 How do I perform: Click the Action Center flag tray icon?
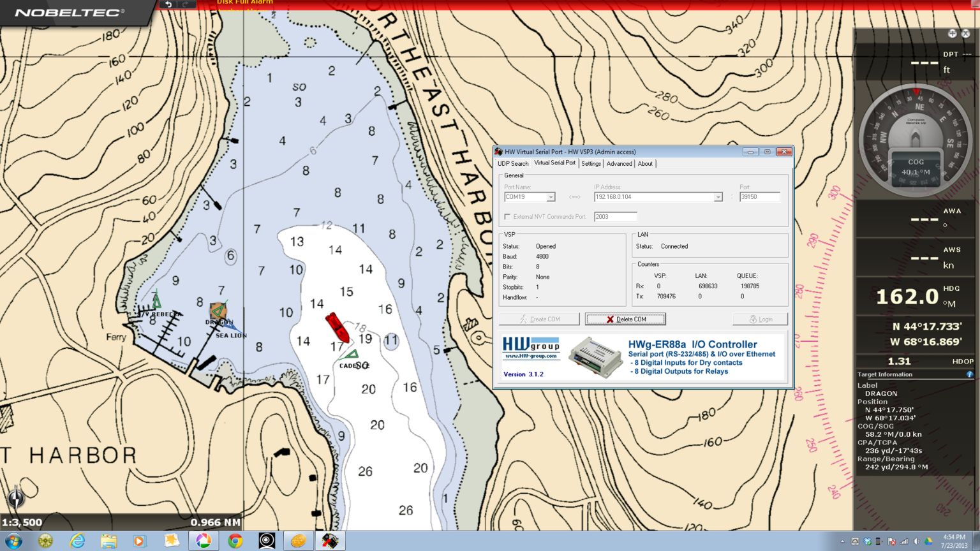pos(891,541)
